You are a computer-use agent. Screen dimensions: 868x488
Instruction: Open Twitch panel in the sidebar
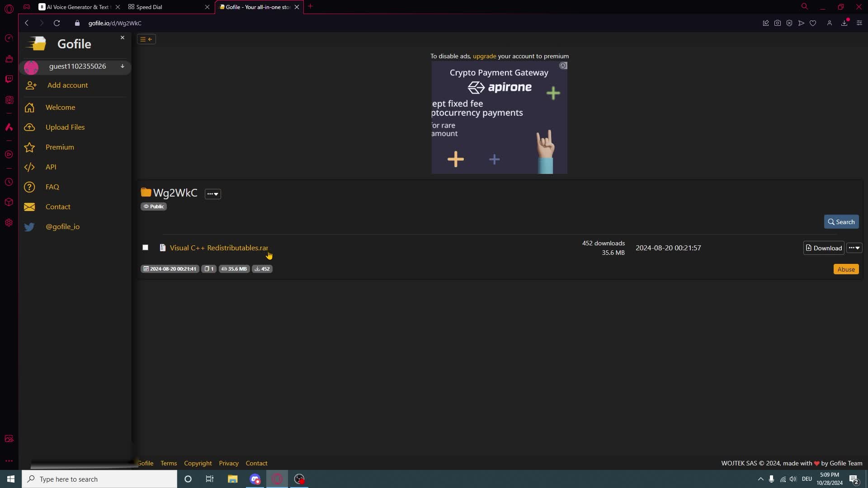pos(9,79)
